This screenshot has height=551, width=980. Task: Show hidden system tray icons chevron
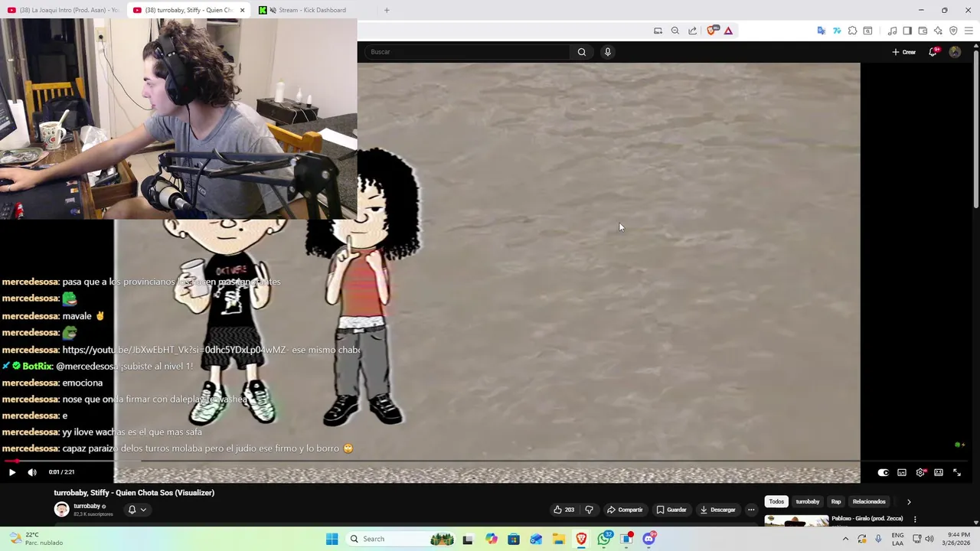[x=845, y=539]
